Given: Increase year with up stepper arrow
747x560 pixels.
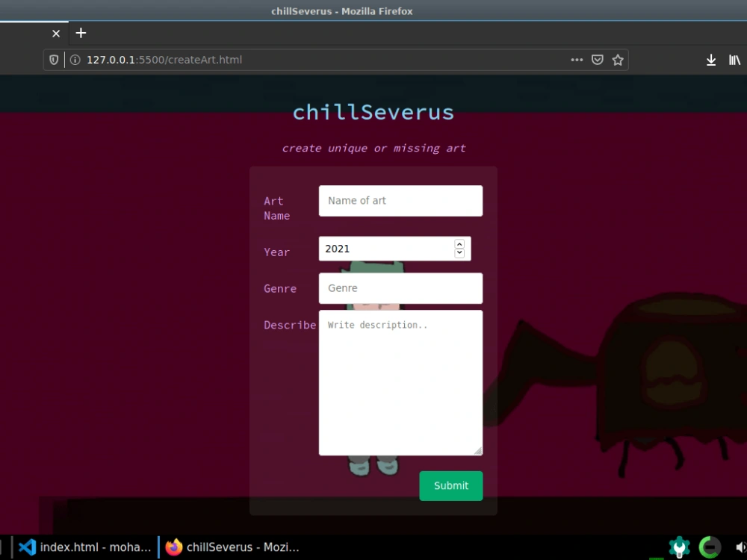Looking at the screenshot, I should click(459, 244).
